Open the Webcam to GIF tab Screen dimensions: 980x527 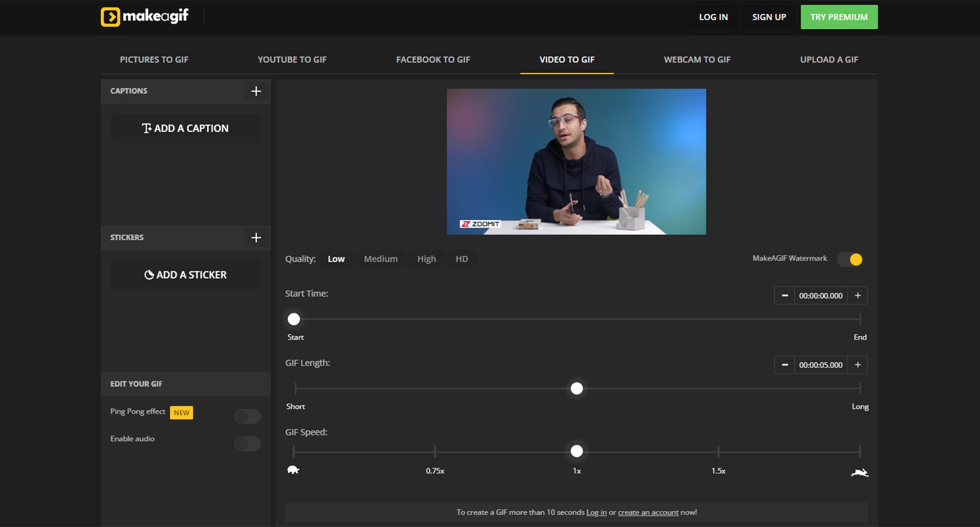697,60
